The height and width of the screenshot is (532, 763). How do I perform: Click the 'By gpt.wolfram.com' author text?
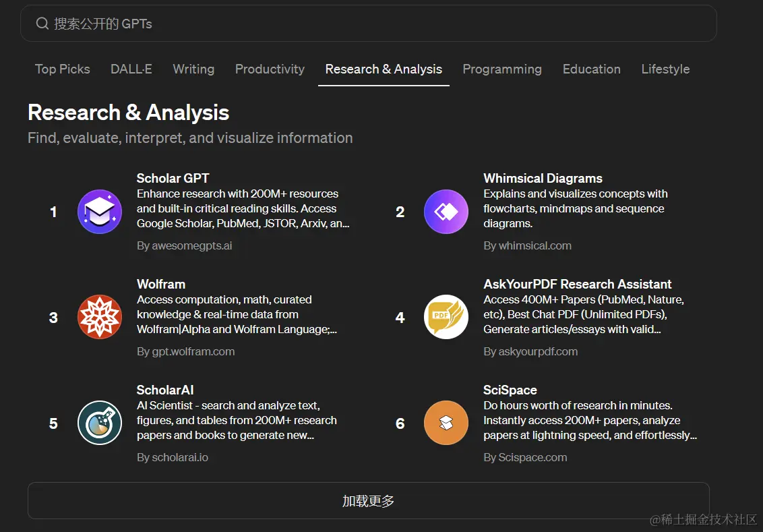coord(186,351)
